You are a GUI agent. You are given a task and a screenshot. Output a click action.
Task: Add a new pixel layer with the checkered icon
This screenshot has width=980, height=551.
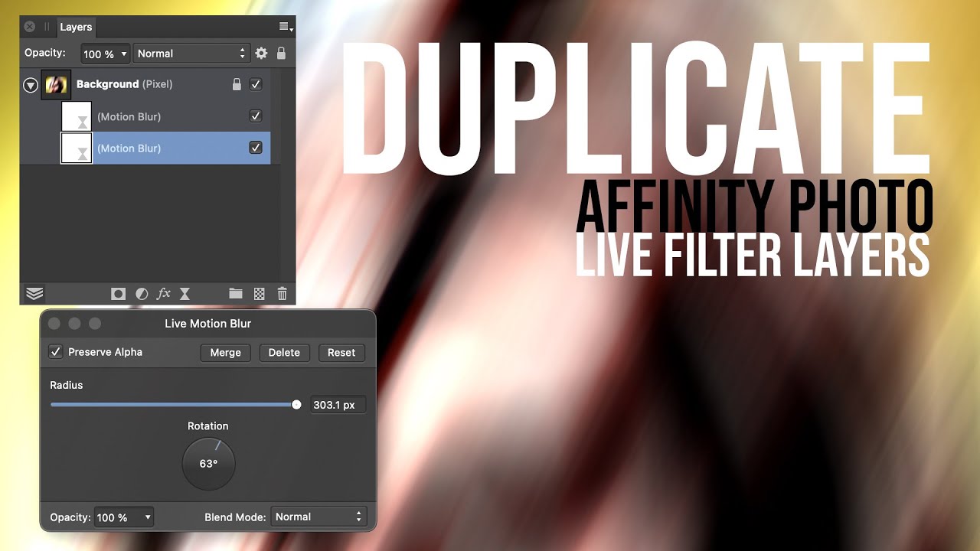pyautogui.click(x=260, y=293)
